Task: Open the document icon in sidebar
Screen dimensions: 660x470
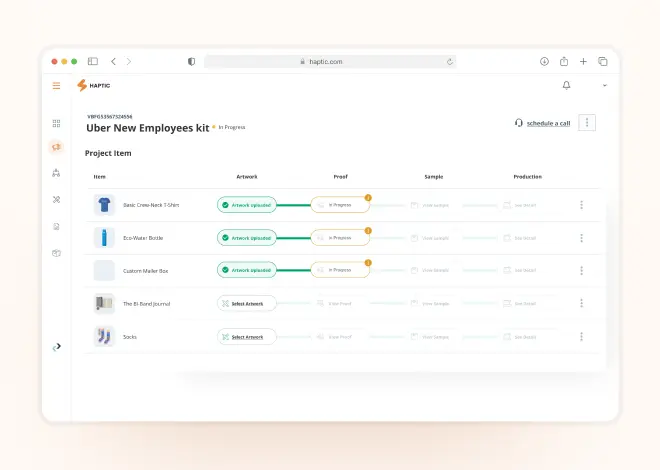Action: pos(56,227)
